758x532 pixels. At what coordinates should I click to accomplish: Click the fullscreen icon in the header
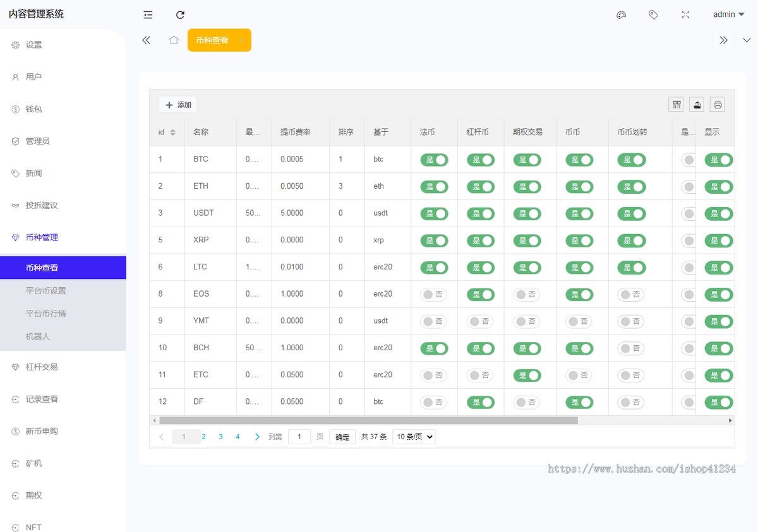point(685,15)
